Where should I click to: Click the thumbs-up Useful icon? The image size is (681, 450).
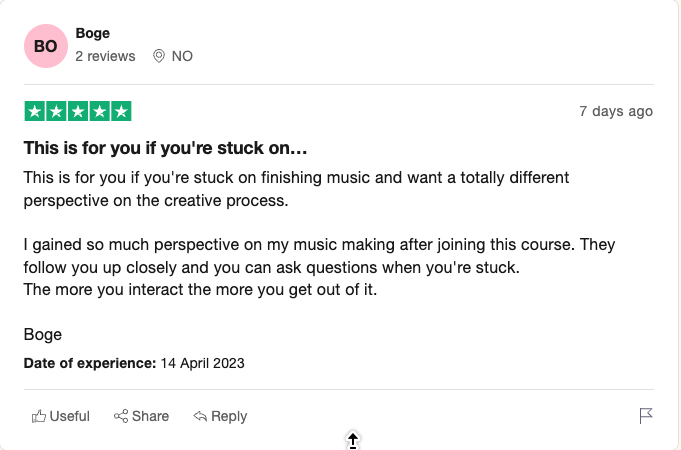click(x=39, y=416)
